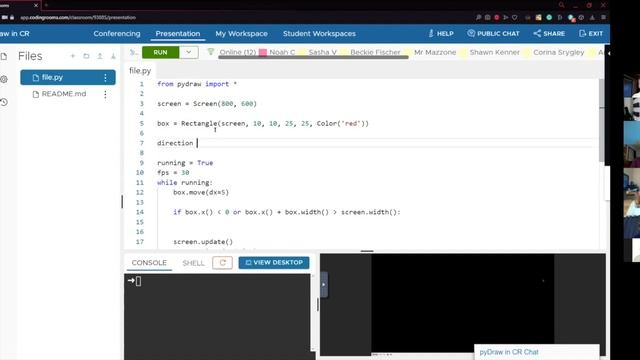Click code line 9 'running = True'
Screen dimensions: 640x360
click(185, 162)
